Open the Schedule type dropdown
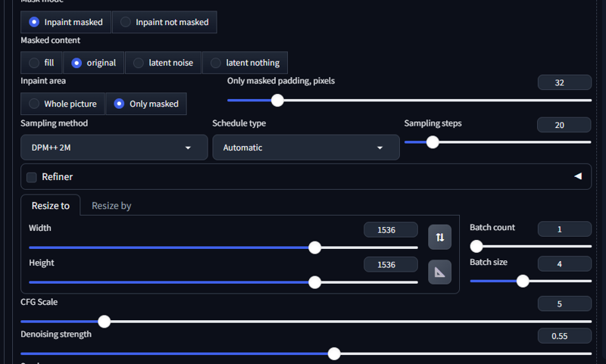This screenshot has width=606, height=364. pos(305,148)
